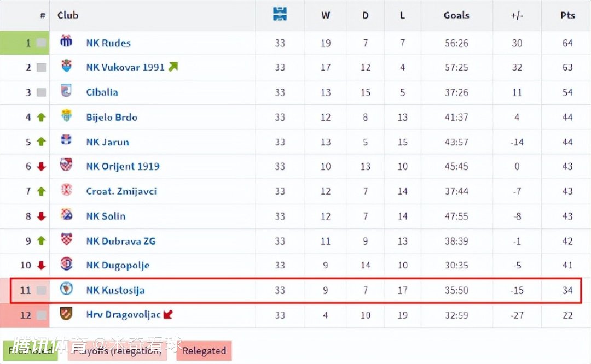
Task: Click the Bijelo Brdo club crest
Action: point(66,116)
